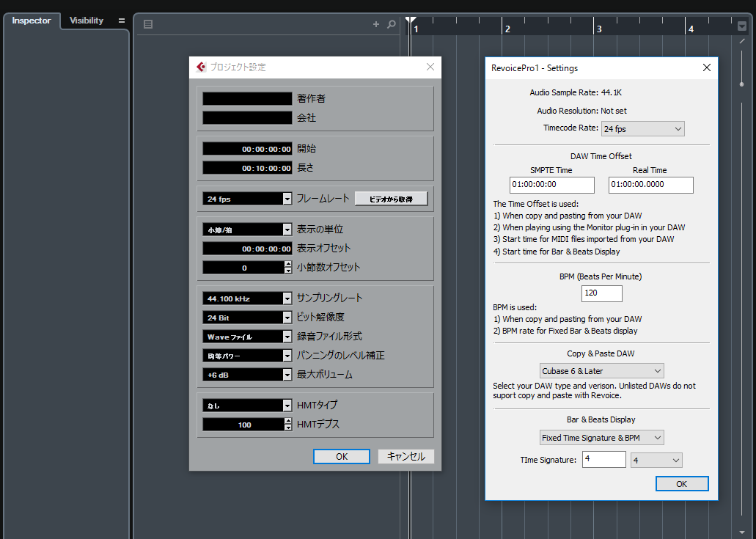Open the Bar & Beats Display dropdown
Screen dimensions: 756x539
tap(602, 438)
